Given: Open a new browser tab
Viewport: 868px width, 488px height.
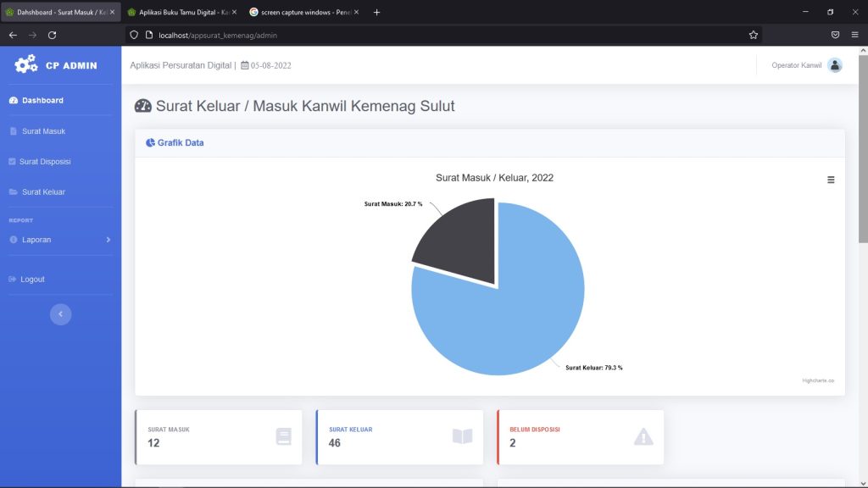Looking at the screenshot, I should (x=376, y=12).
